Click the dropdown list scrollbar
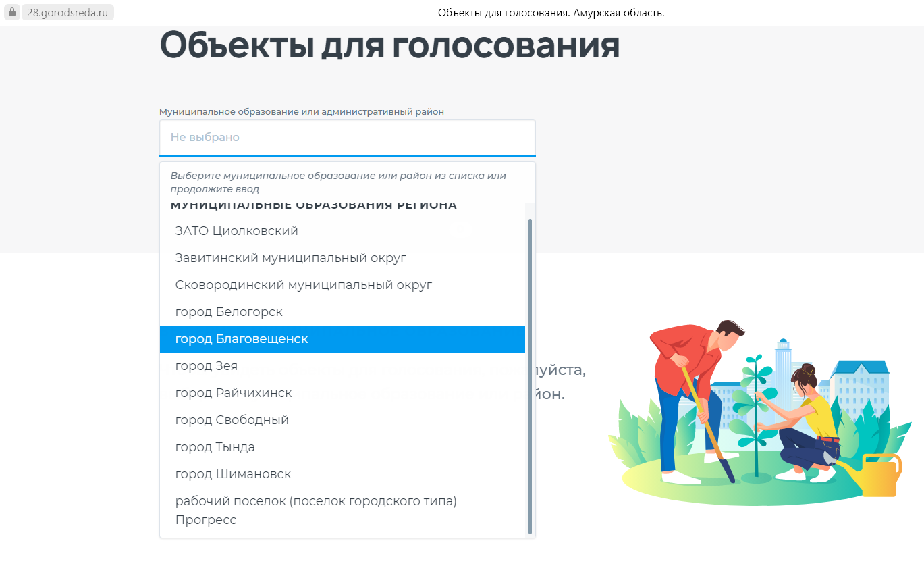 530,376
